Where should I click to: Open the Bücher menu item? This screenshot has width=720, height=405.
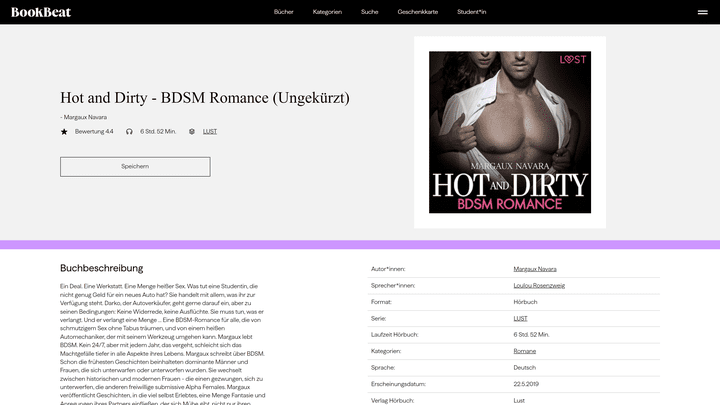[283, 12]
